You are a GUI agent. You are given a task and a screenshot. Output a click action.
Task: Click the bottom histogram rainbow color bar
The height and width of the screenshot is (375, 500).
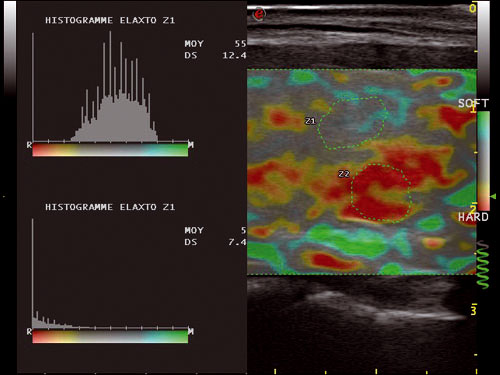tap(110, 336)
